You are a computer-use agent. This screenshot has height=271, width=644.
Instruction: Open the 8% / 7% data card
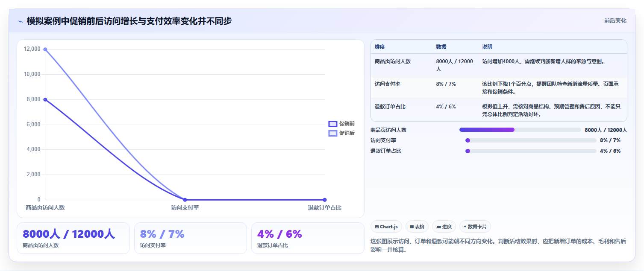[191, 238]
